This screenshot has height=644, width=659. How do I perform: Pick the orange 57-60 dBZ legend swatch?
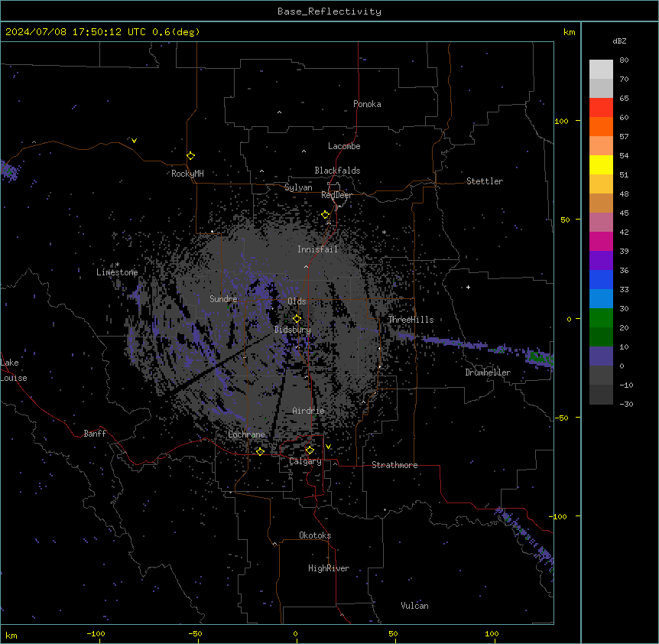click(601, 126)
